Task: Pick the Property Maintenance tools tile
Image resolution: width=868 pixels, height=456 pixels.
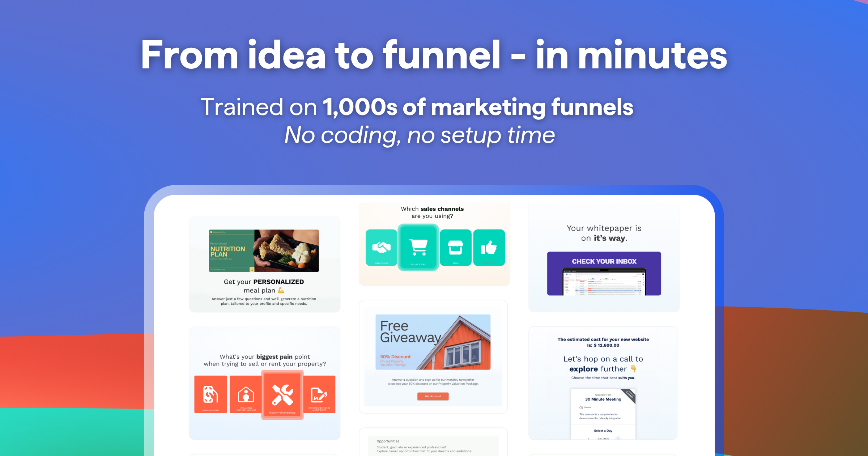Action: 282,395
